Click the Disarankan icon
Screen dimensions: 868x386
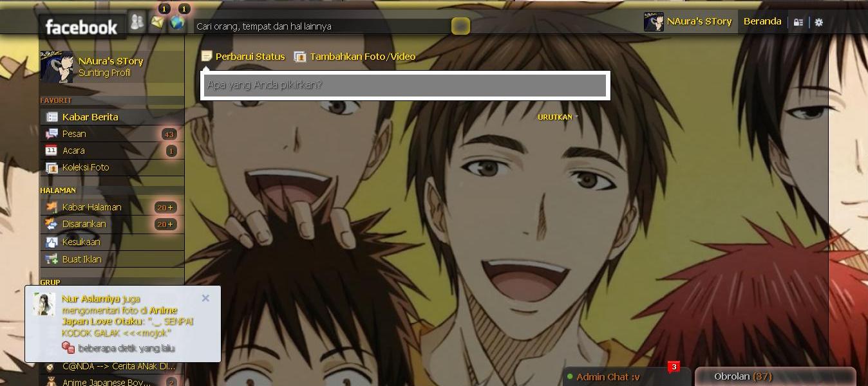point(52,224)
